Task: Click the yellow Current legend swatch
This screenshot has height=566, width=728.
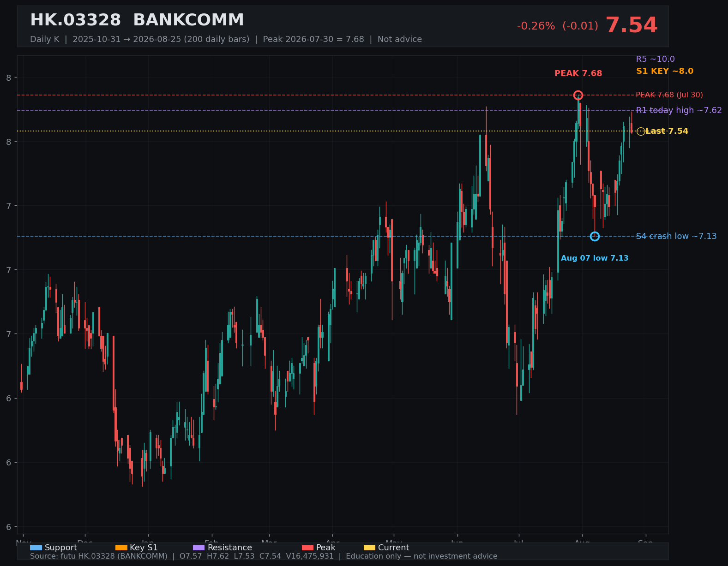Action: click(x=369, y=548)
